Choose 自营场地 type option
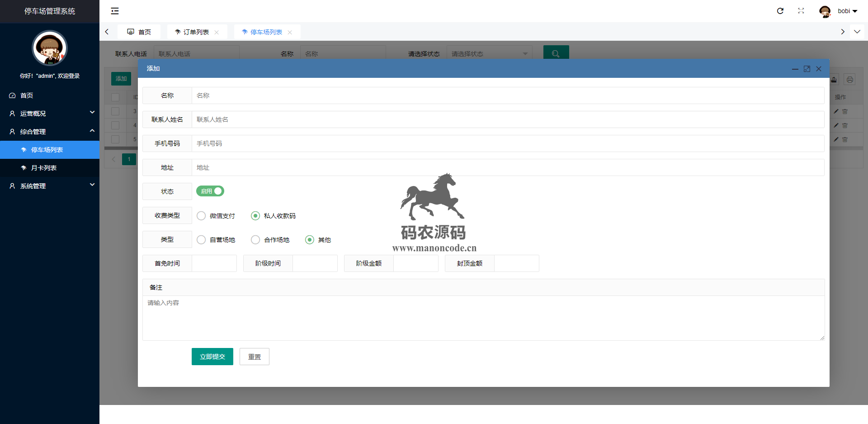 [x=202, y=240]
